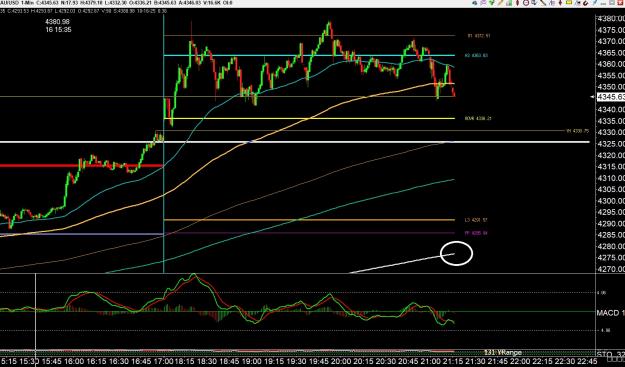Screen dimensions: 625x367
Task: Click the 18:15 time axis label
Action: [x=186, y=362]
